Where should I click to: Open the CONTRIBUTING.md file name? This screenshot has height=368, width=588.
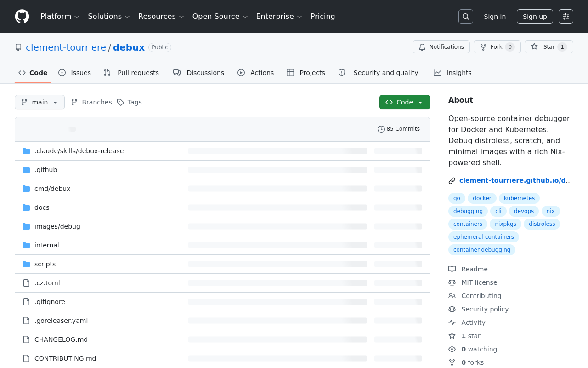tap(65, 358)
